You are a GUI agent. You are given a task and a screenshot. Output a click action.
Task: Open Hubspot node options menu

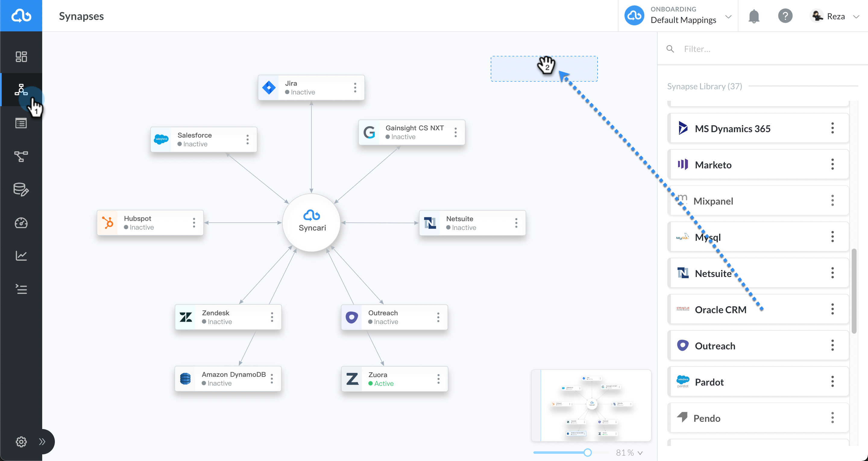(x=194, y=223)
